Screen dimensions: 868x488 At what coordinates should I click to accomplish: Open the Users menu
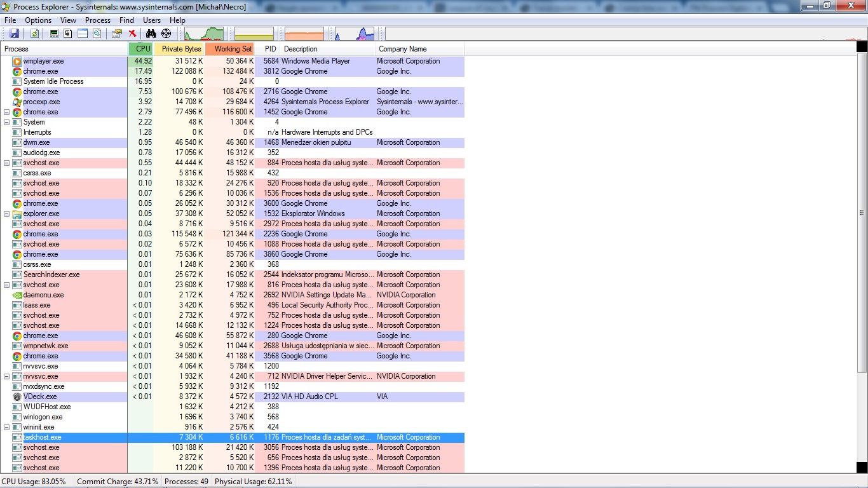coord(152,20)
